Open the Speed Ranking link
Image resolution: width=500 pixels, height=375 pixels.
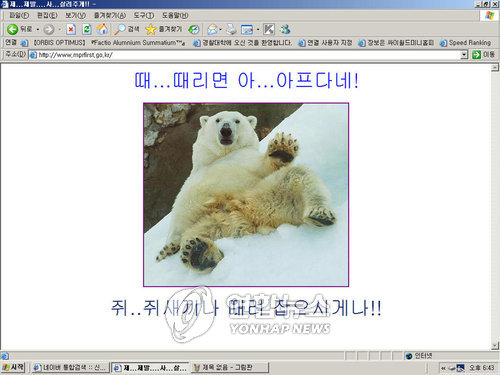pyautogui.click(x=466, y=43)
